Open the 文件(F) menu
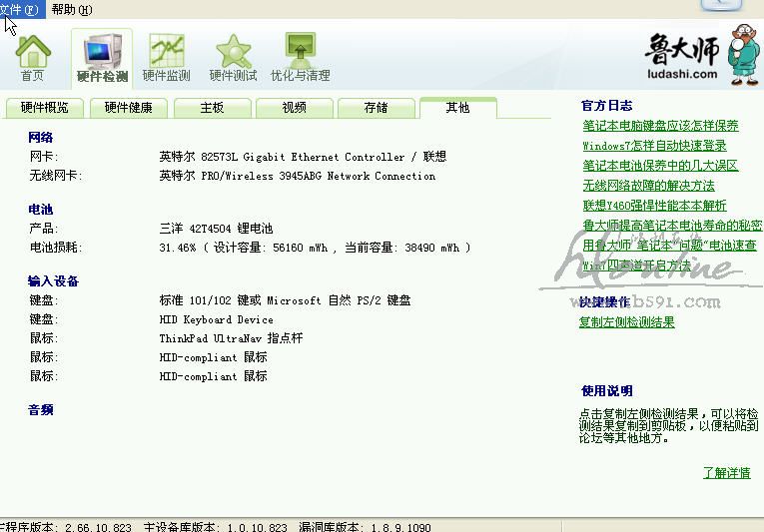The height and width of the screenshot is (532, 764). click(20, 9)
